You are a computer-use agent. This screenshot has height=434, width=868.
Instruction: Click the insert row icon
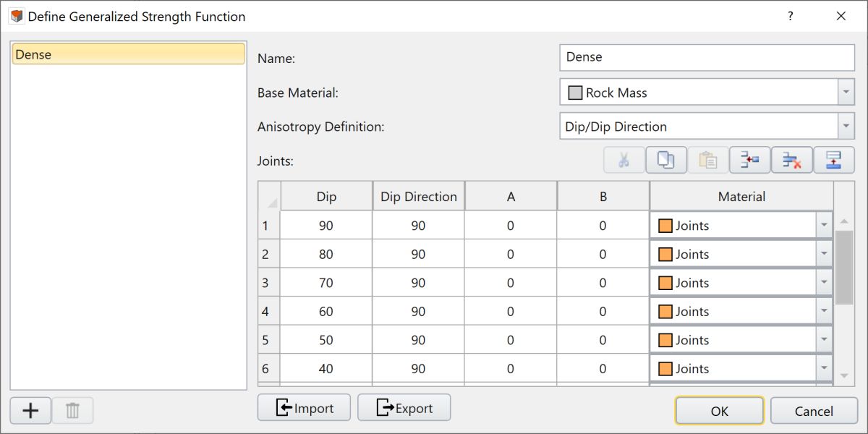[x=749, y=161]
